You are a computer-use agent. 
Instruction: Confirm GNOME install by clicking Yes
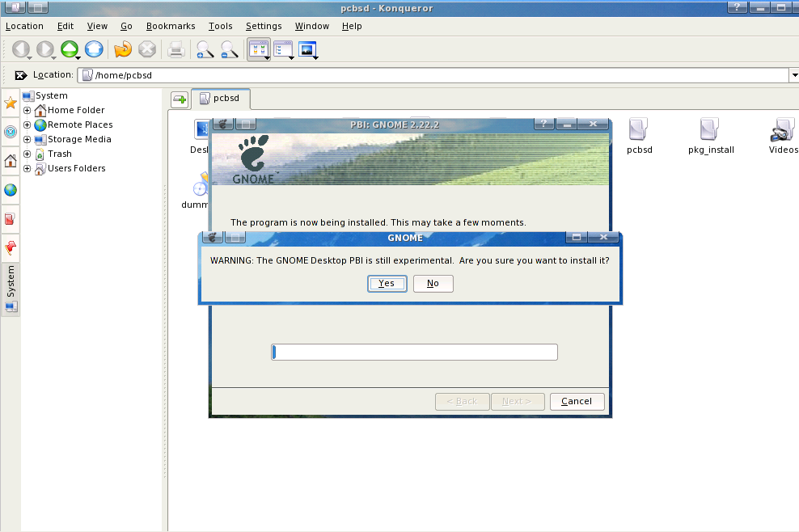point(387,283)
